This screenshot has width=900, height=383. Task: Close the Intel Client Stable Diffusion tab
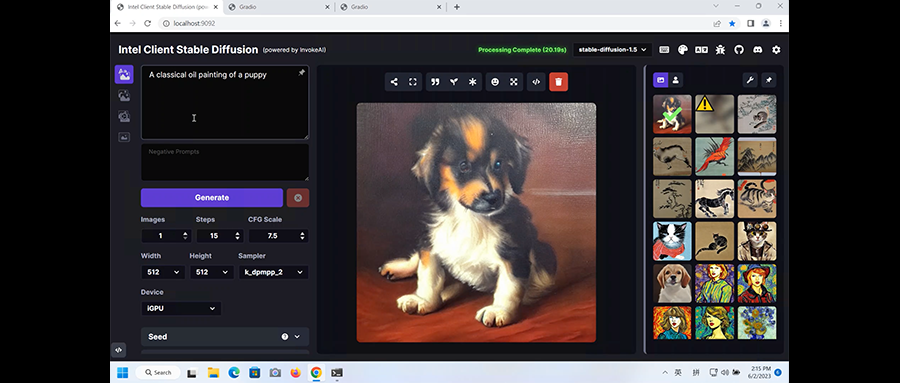(215, 7)
